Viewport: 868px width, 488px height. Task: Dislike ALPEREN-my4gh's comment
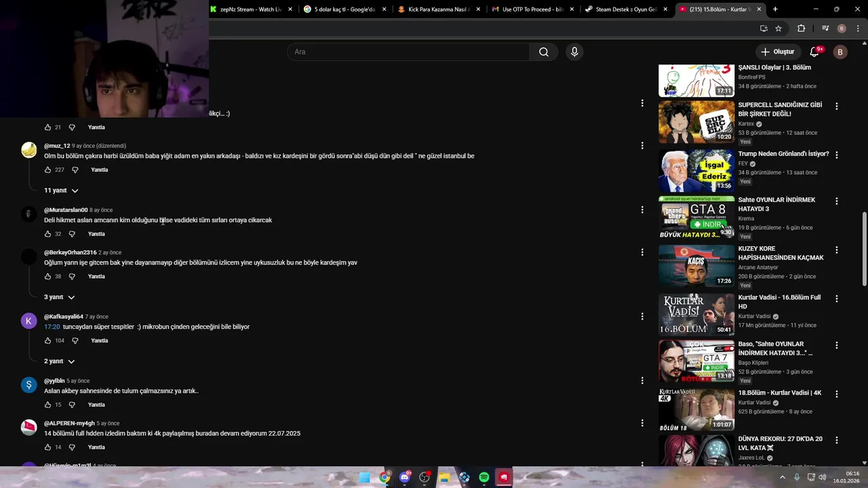click(72, 447)
